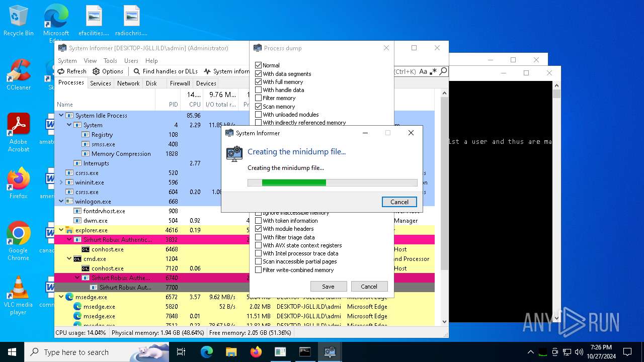Enable With token information checkbox

[258, 220]
